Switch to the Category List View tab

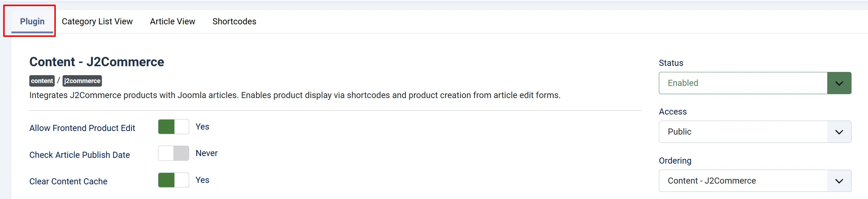tap(97, 21)
